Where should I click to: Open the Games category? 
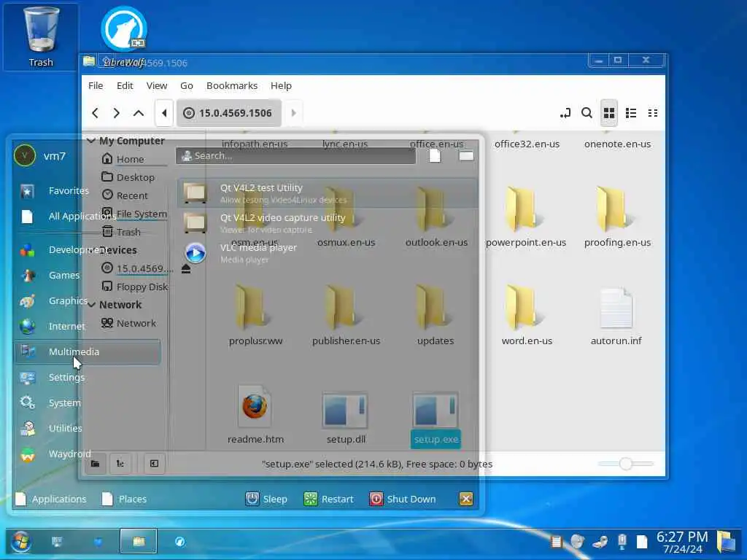click(x=87, y=275)
